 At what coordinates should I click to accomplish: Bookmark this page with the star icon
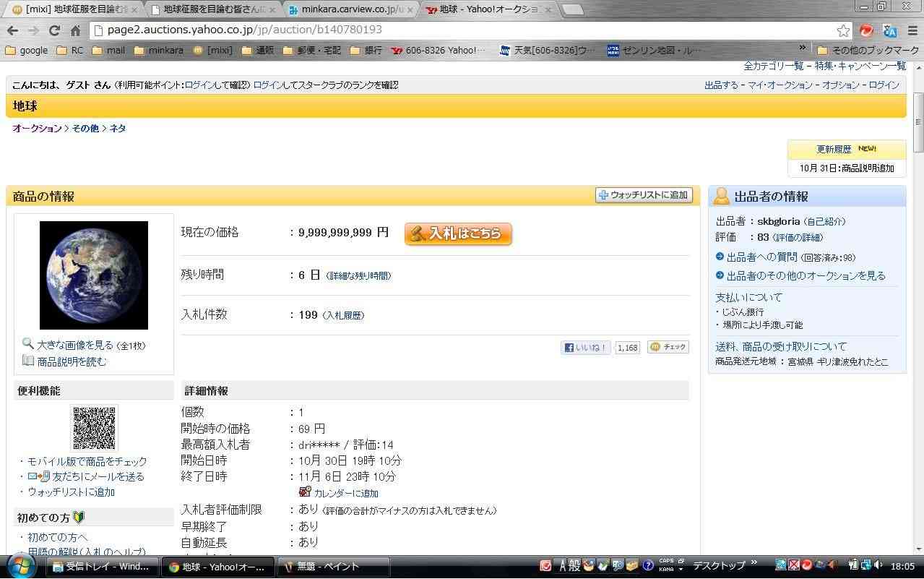click(843, 30)
